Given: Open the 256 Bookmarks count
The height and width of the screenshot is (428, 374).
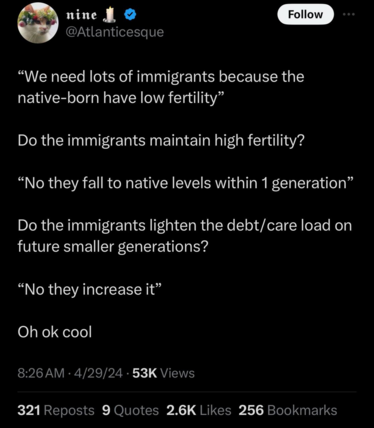Looking at the screenshot, I should click(288, 410).
